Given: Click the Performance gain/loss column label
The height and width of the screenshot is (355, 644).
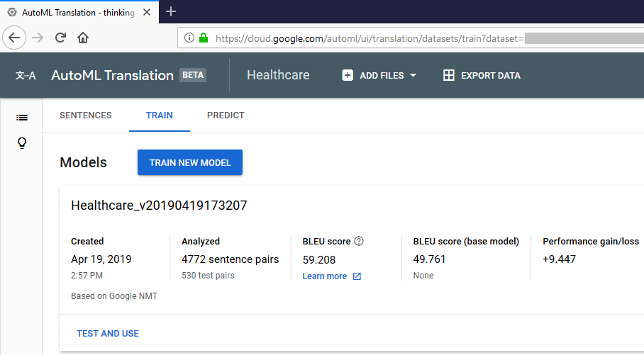Looking at the screenshot, I should pos(591,242).
